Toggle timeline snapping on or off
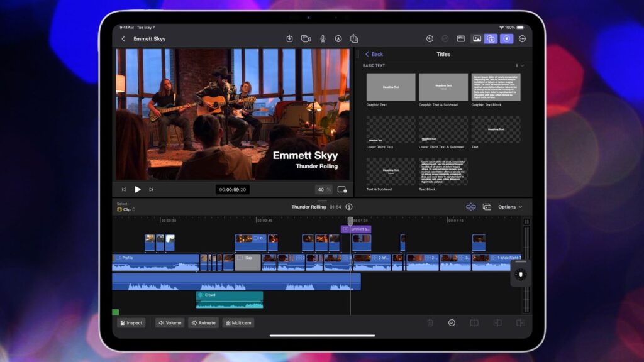Screen dimensions: 644x362 point(470,207)
